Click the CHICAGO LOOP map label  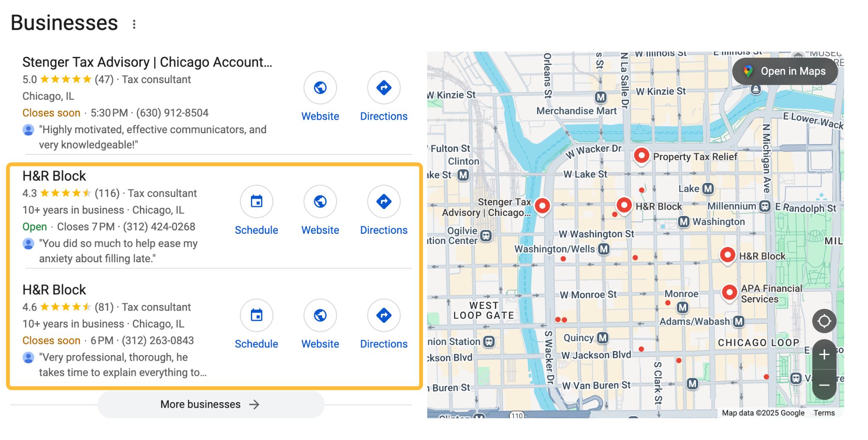coord(758,343)
